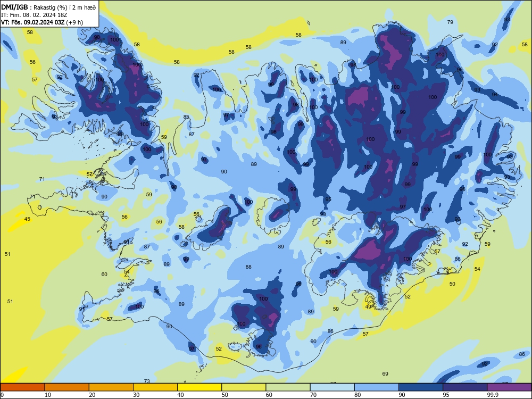Click the title text 'Rakastig (%) í 2 m hæð'
Screen dimensions: 532x399
[x=64, y=7]
